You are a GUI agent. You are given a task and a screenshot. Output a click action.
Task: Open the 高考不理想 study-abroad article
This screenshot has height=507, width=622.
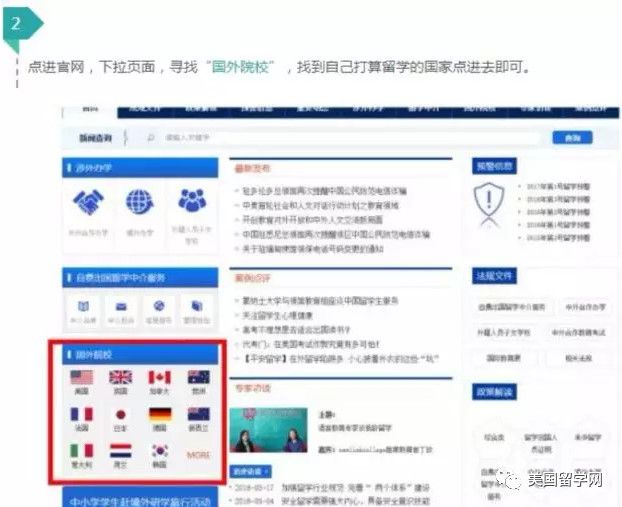pyautogui.click(x=296, y=330)
